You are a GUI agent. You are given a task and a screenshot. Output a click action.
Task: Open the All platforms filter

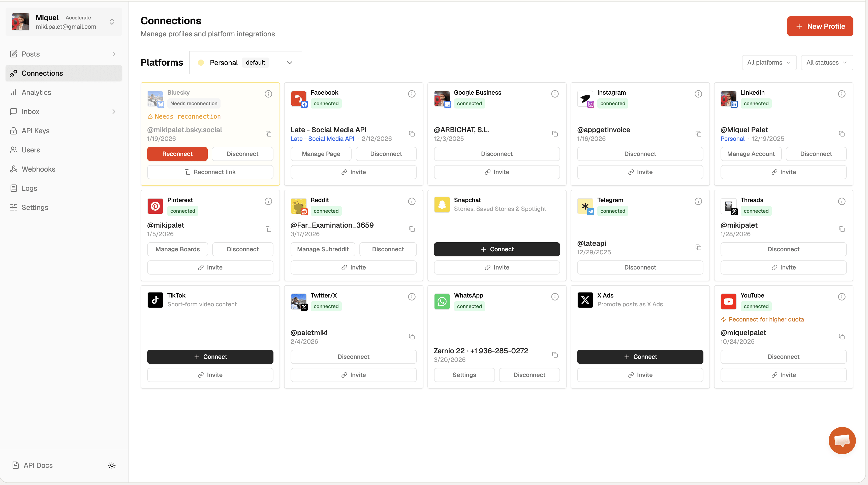769,62
